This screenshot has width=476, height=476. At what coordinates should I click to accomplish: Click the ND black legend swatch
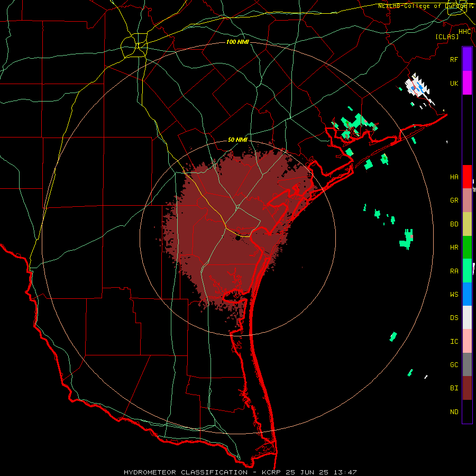click(467, 411)
